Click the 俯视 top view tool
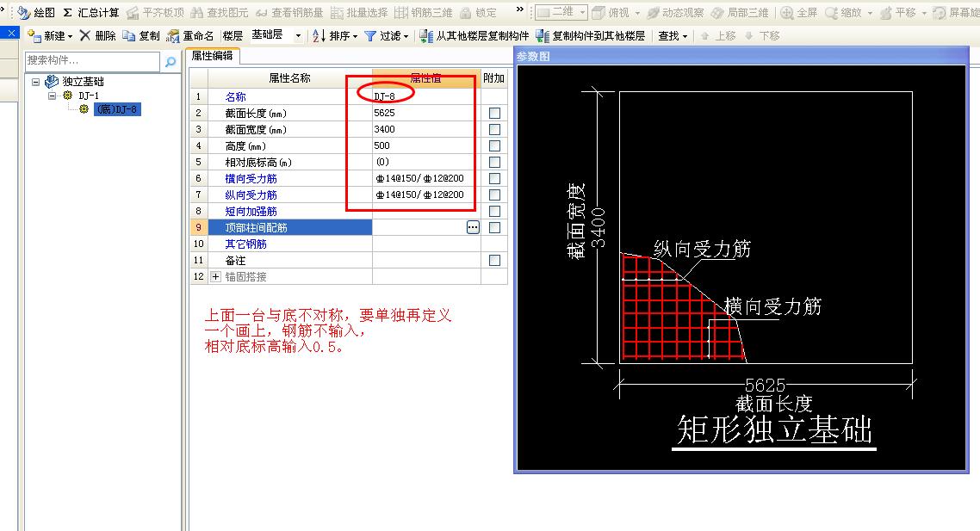This screenshot has height=531, width=980. pos(611,13)
